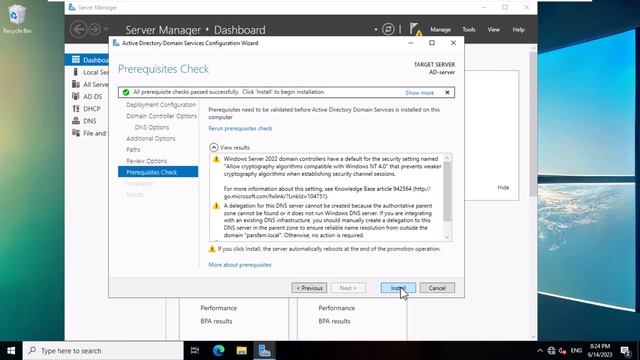This screenshot has width=640, height=360.
Task: Open the Rerun prerequisites check link
Action: 240,128
